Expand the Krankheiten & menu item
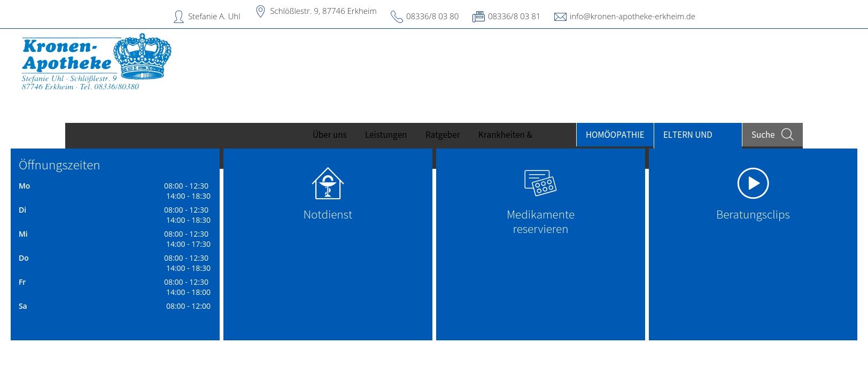 point(505,135)
